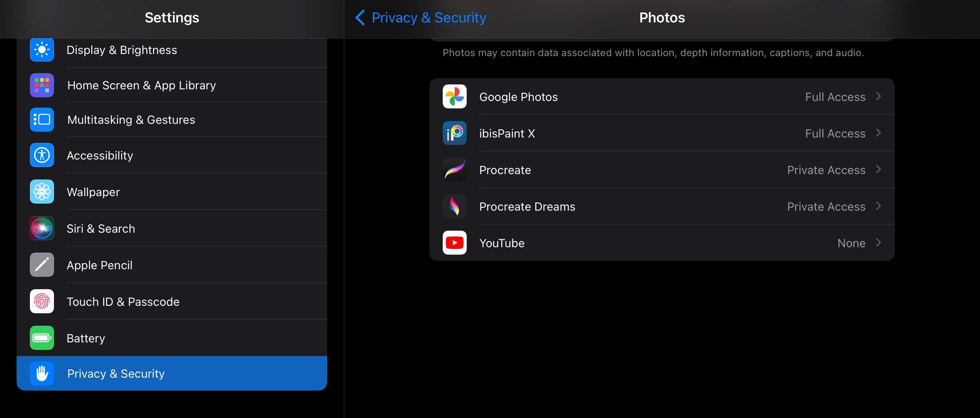Tap the Photos page title

coord(662,17)
